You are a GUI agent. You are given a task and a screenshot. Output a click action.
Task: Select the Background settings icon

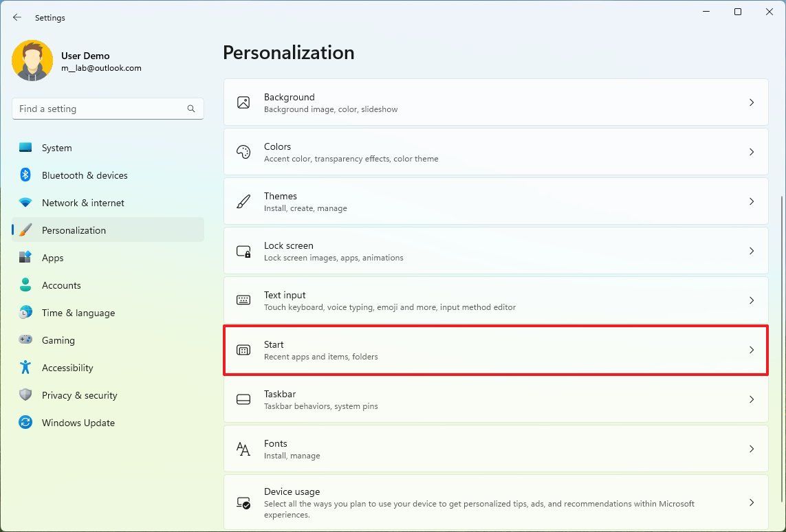243,102
